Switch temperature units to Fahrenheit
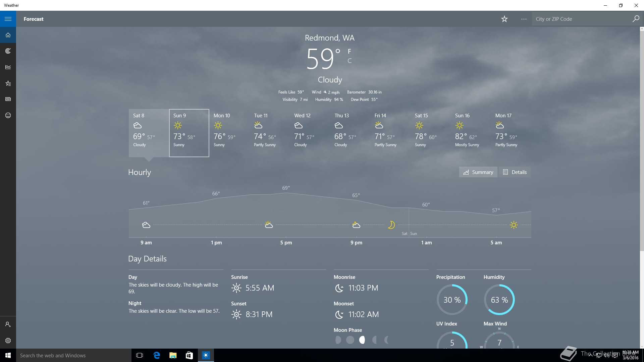This screenshot has width=644, height=362. [349, 51]
